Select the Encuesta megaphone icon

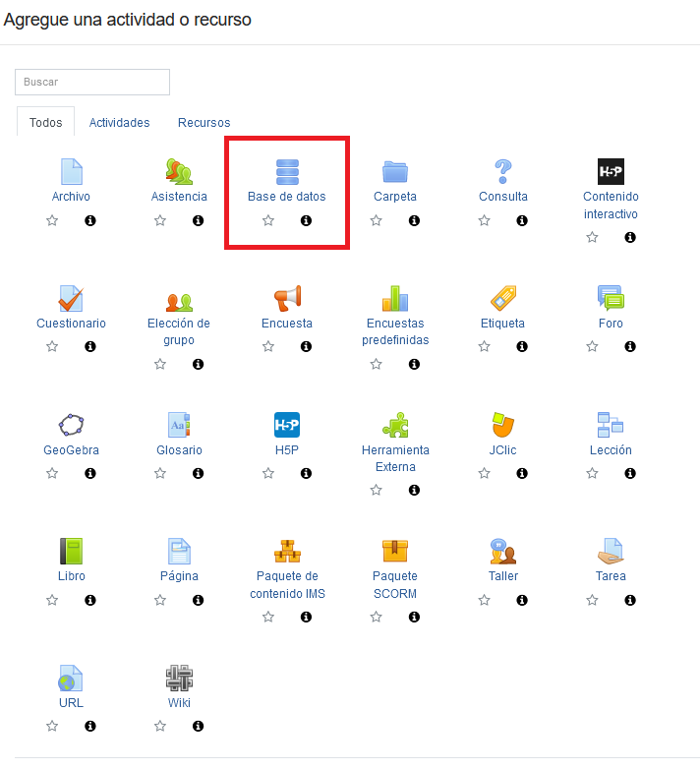287,298
